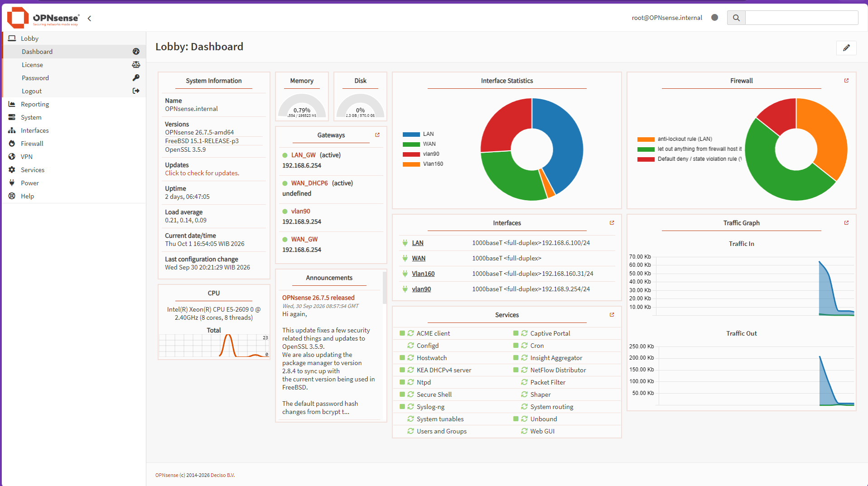The height and width of the screenshot is (486, 868).
Task: Stop the Secure Shell service
Action: click(402, 395)
